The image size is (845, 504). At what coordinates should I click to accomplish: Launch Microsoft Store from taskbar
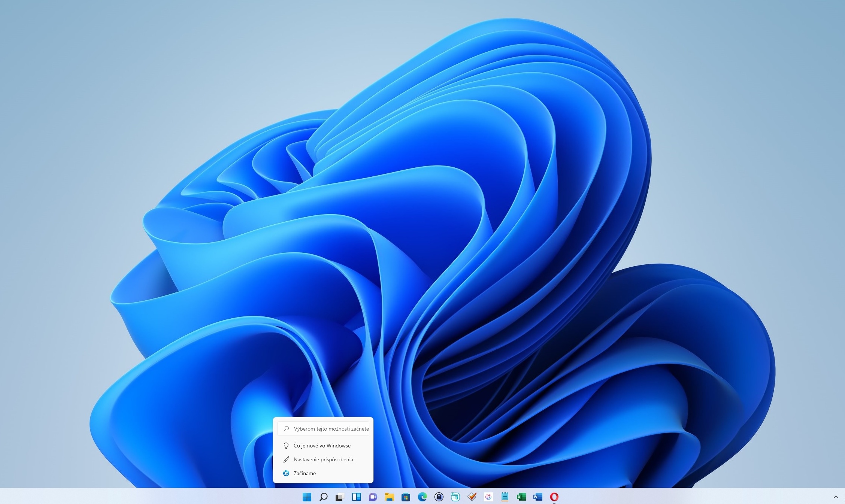click(x=406, y=497)
